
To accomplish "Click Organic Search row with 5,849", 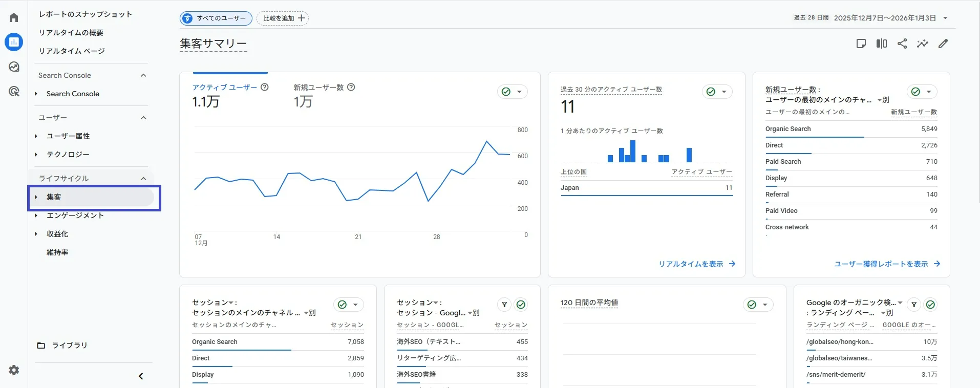I will 851,129.
